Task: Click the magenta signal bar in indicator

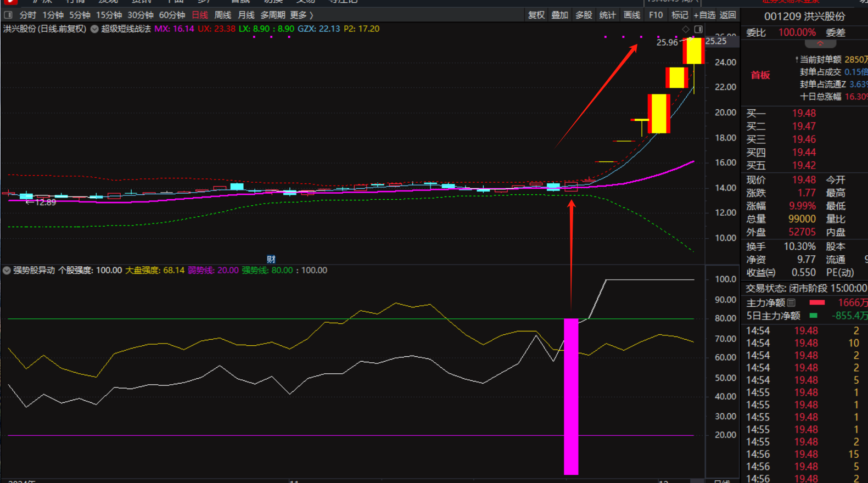Action: 571,395
